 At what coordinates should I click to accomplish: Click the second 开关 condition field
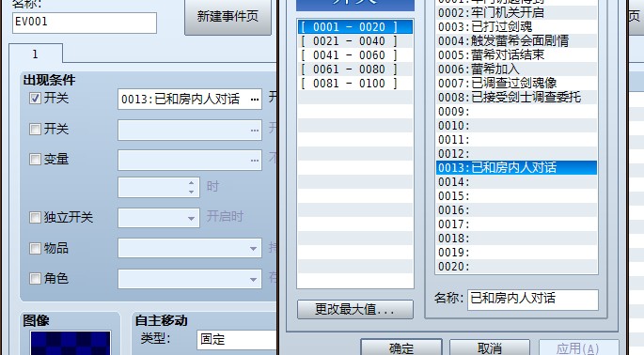tap(190, 131)
